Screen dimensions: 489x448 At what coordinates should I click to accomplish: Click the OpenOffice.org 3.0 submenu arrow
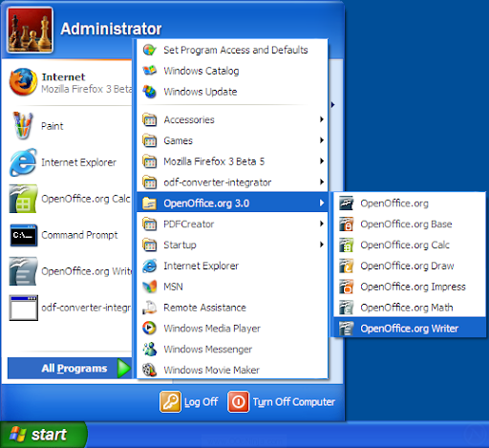point(322,203)
